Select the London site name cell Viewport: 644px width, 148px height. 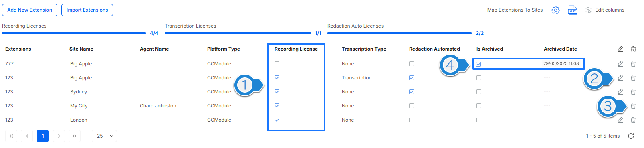click(x=79, y=120)
